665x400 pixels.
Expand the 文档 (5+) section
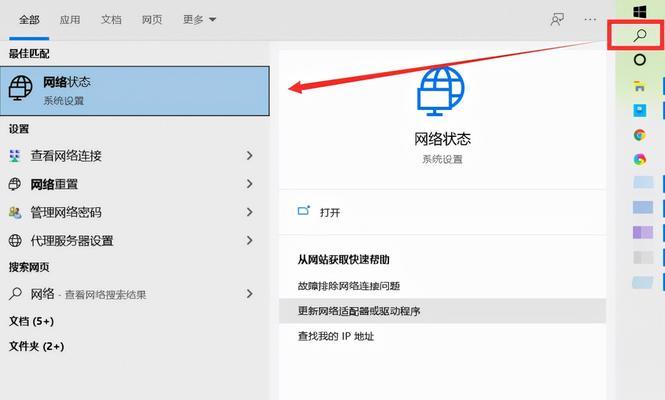[x=31, y=321]
